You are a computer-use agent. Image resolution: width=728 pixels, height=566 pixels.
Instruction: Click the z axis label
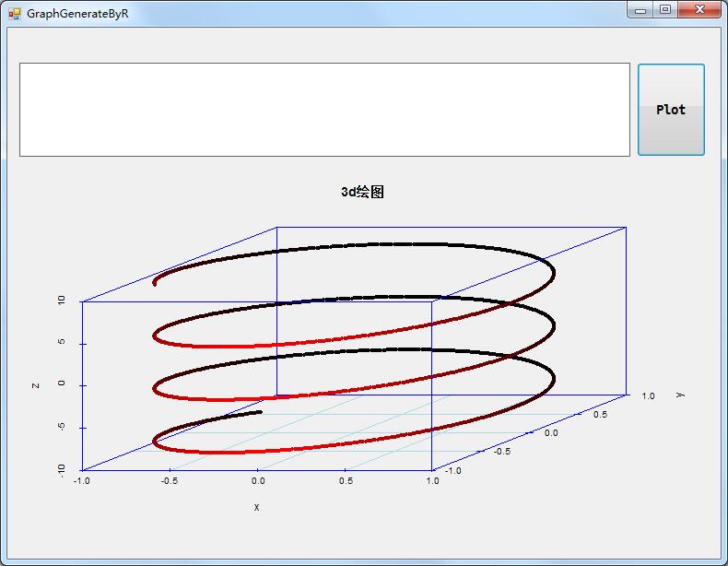coord(35,386)
